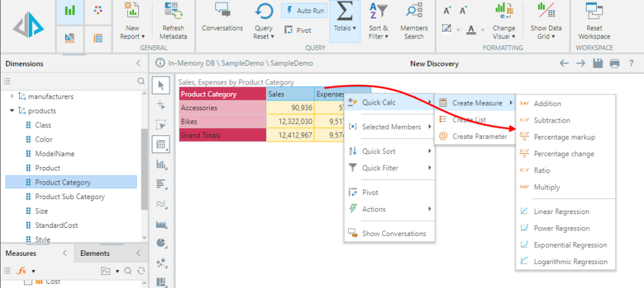Open the Totals dropdown
Image resolution: width=644 pixels, height=288 pixels.
pos(345,21)
